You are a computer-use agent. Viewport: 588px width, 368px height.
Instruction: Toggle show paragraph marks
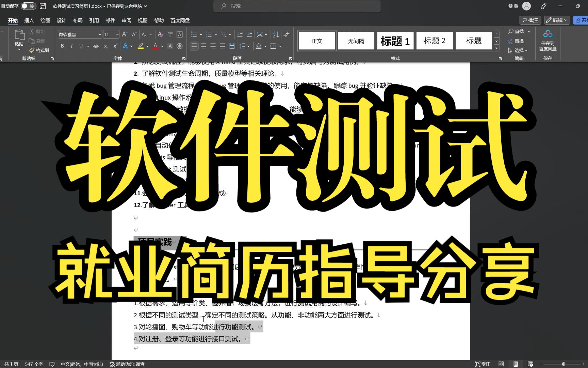click(x=287, y=34)
